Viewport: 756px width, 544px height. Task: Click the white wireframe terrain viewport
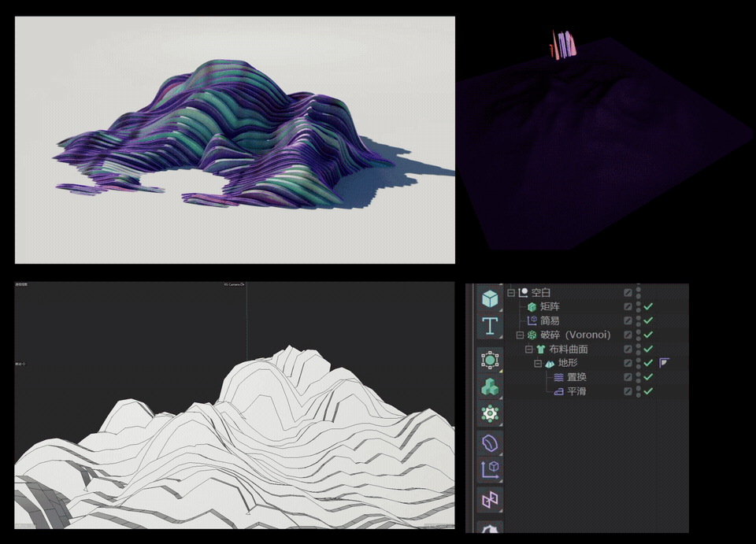235,405
